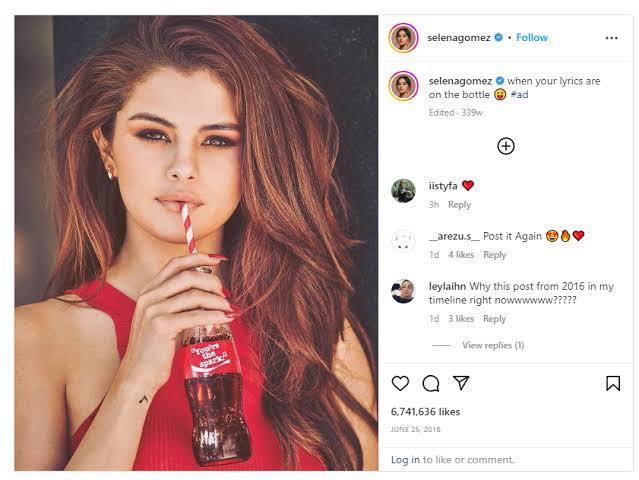
Task: View the 6,741,636 likes list
Action: [425, 412]
